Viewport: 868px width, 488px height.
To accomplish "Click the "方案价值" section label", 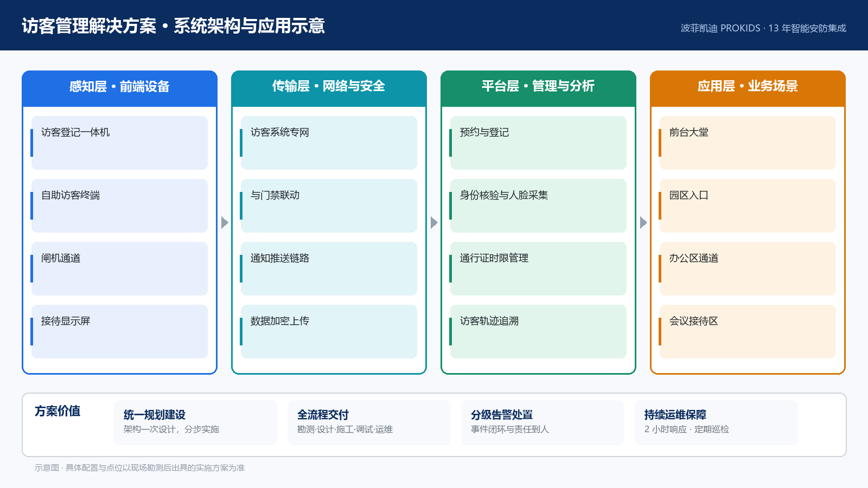I will pos(58,412).
